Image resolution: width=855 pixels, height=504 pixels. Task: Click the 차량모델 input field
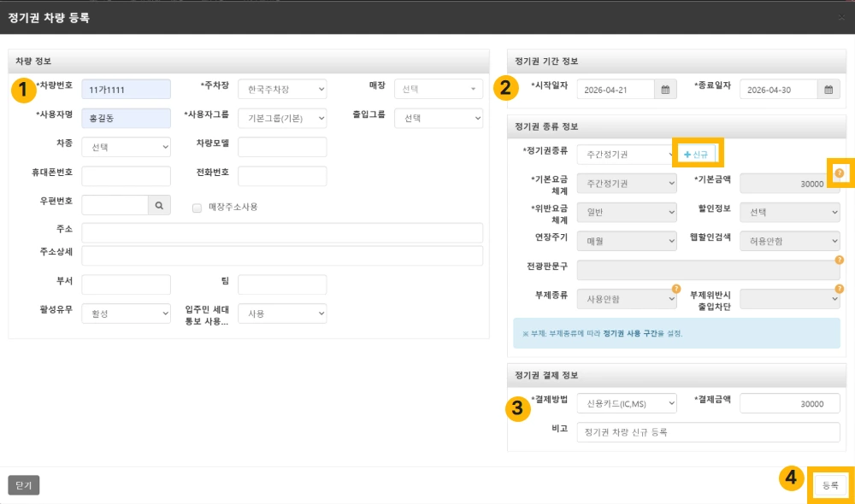click(x=282, y=147)
